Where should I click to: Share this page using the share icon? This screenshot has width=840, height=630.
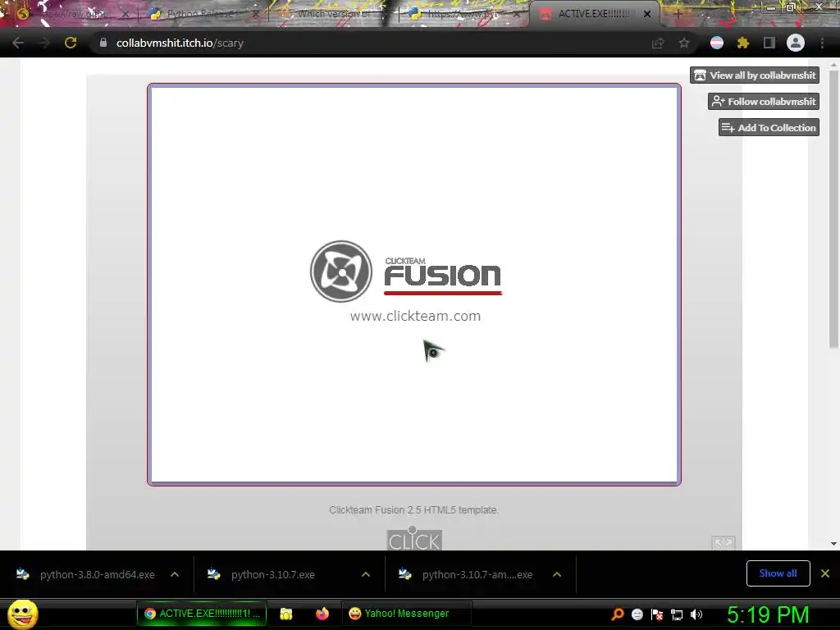tap(658, 43)
